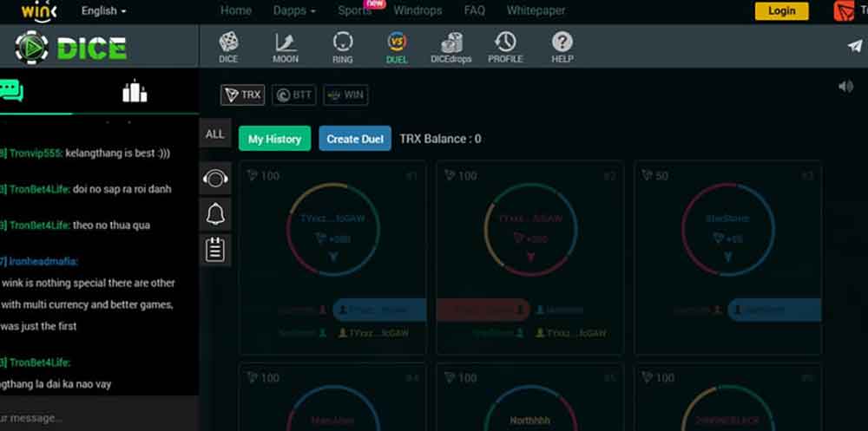This screenshot has height=431, width=868.
Task: Click Create Duel button
Action: [x=355, y=139]
